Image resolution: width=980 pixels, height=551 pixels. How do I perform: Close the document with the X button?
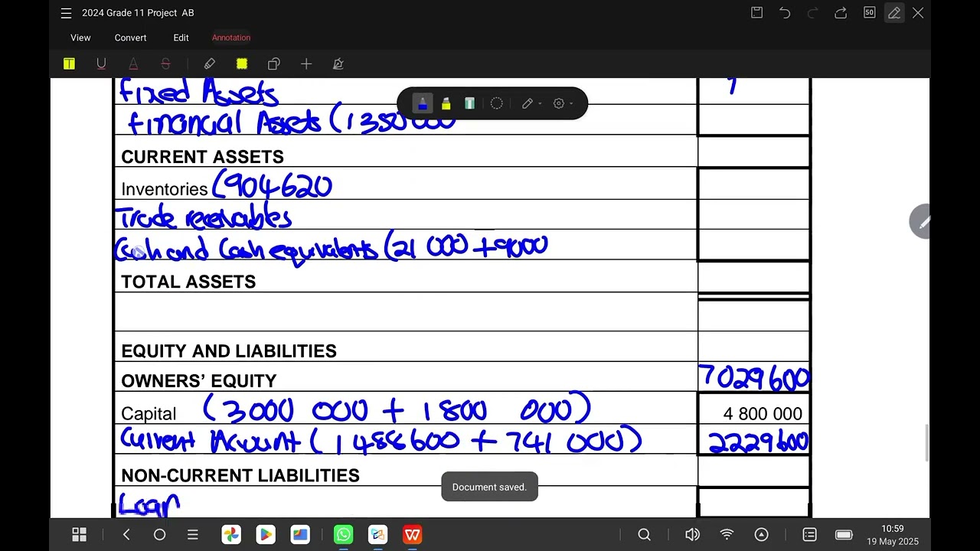click(x=918, y=13)
